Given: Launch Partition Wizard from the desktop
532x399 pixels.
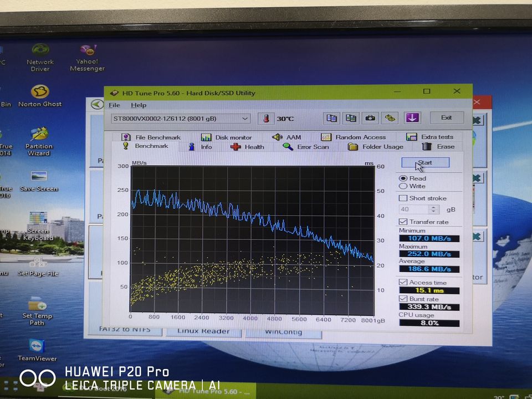Looking at the screenshot, I should pos(39,135).
